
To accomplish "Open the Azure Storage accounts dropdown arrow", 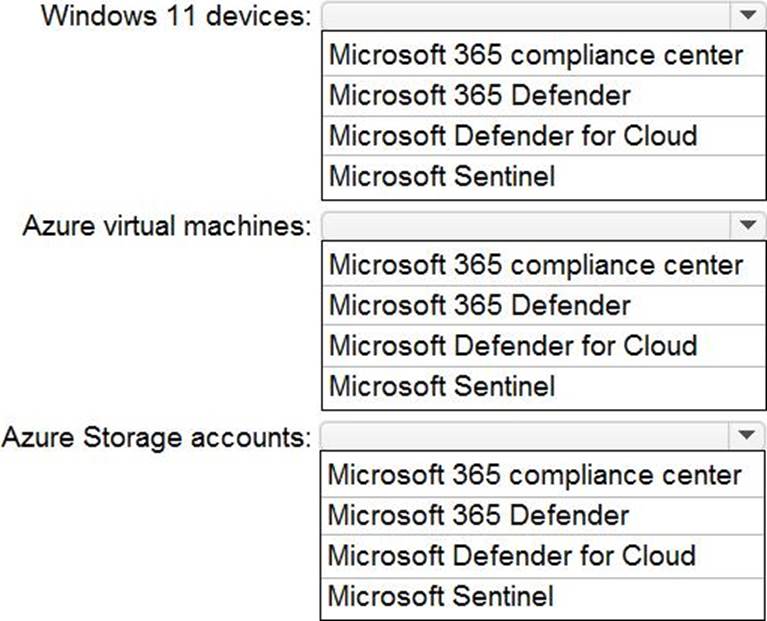I will pyautogui.click(x=746, y=436).
